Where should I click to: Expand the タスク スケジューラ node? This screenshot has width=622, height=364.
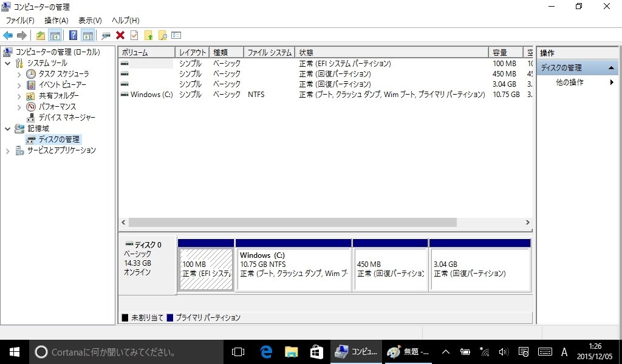click(19, 74)
